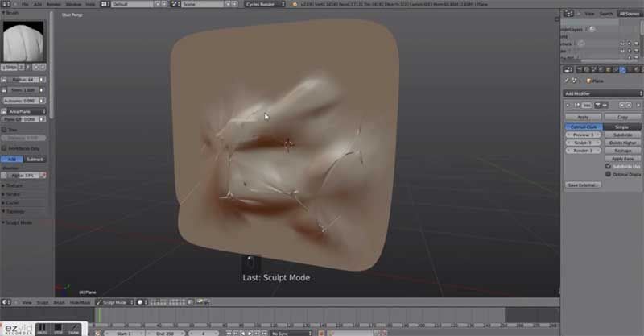Open the 3D viewport editor type icon
644x336 pixels.
(x=6, y=302)
